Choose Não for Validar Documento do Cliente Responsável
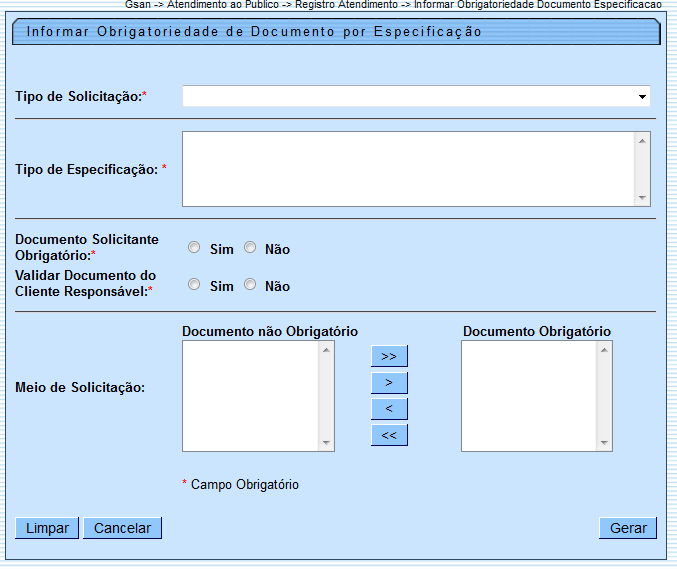The height and width of the screenshot is (569, 677). (250, 285)
